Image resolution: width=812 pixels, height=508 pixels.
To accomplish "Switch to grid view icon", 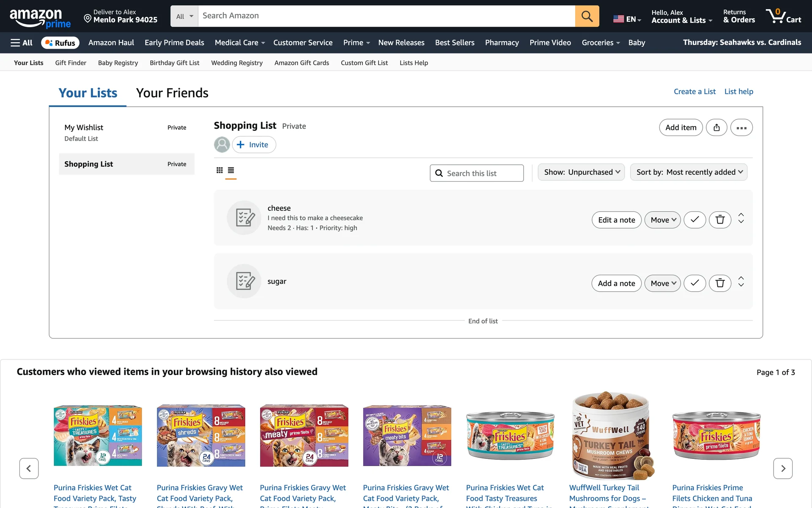I will [219, 170].
